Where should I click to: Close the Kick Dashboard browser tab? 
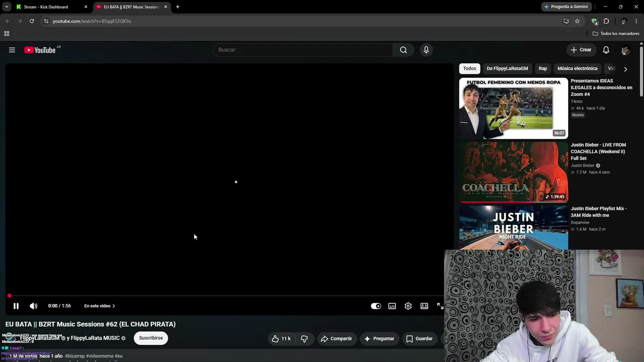86,7
